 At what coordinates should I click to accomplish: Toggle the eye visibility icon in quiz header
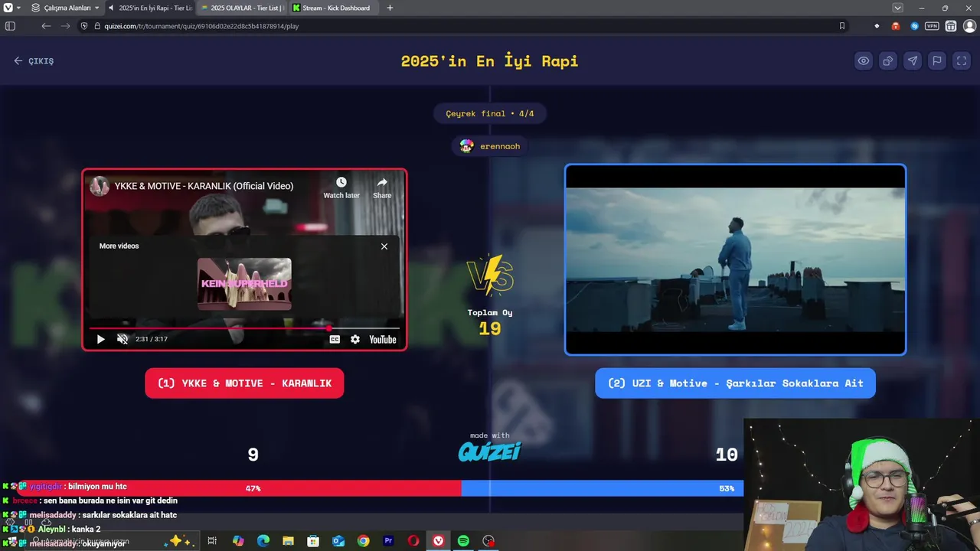(x=864, y=61)
